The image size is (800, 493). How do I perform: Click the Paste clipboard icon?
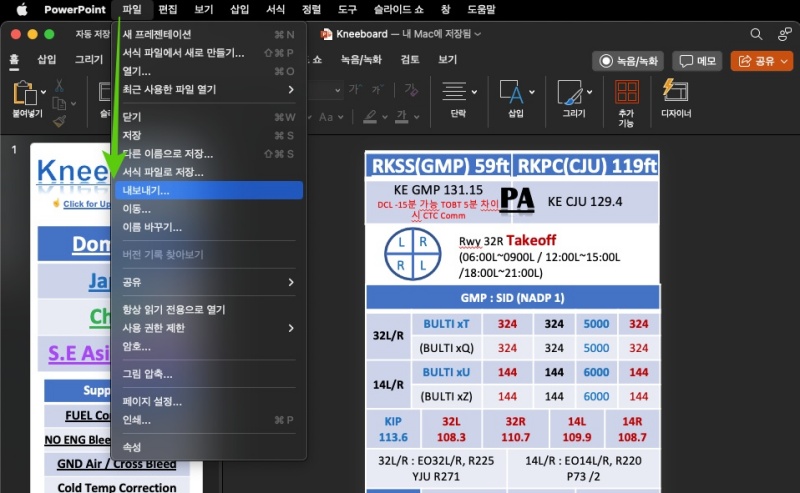point(23,94)
